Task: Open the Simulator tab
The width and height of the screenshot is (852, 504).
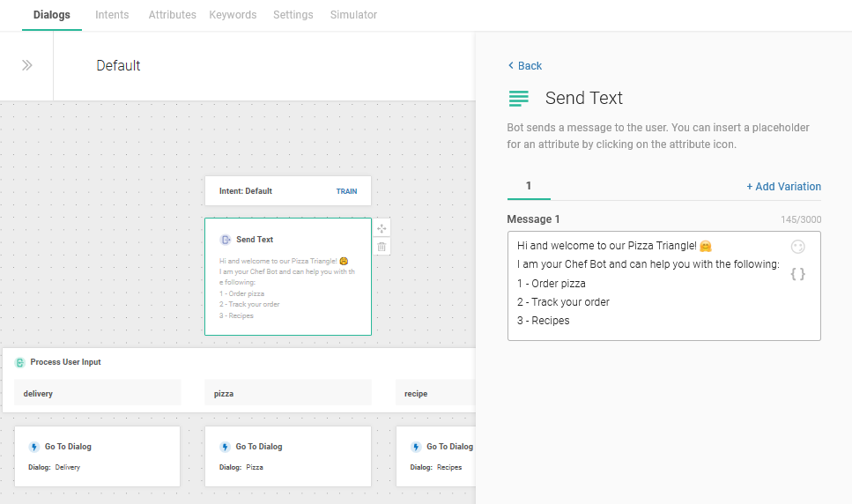Action: tap(353, 15)
